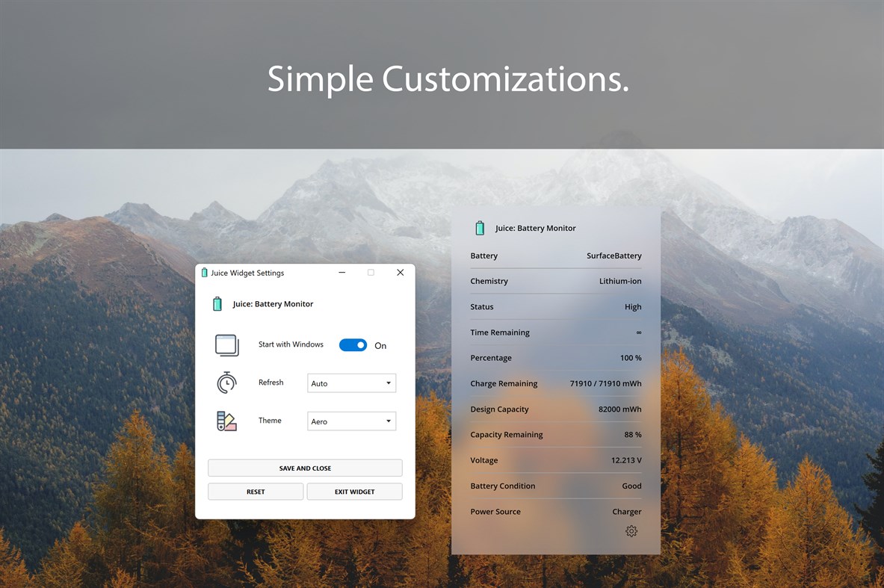Click the theme swatches icon beside Theme
Screen dimensions: 884x588
point(226,421)
